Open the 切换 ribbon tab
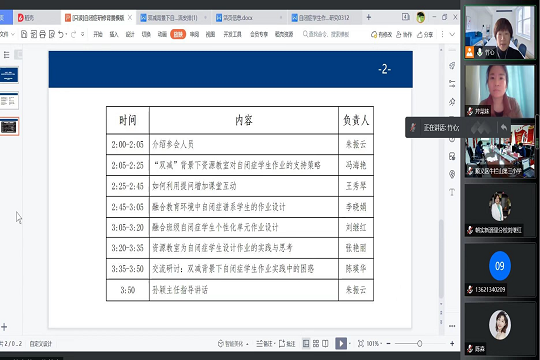Screen dimensions: 540x360 146,34
